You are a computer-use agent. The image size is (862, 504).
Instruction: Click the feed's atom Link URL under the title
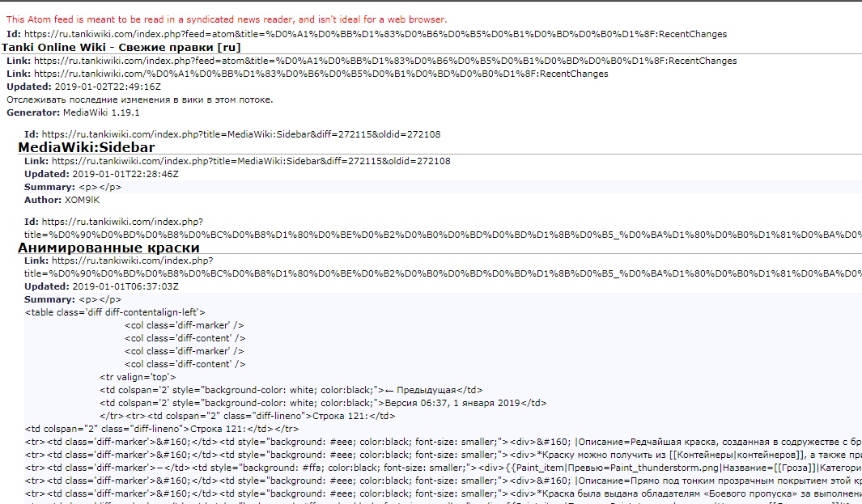(x=385, y=61)
